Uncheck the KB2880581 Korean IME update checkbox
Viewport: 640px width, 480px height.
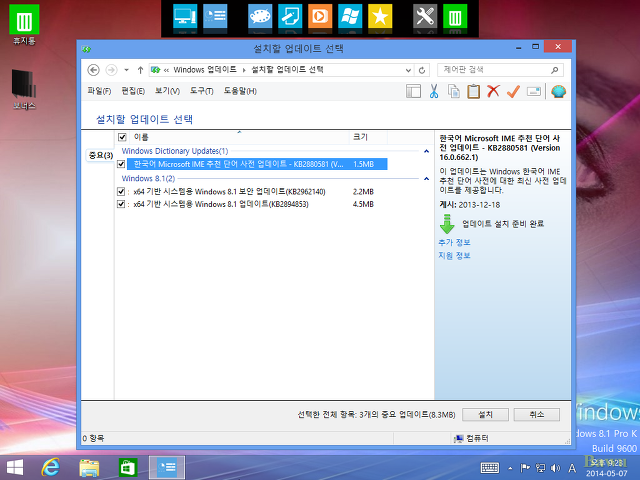pyautogui.click(x=121, y=164)
